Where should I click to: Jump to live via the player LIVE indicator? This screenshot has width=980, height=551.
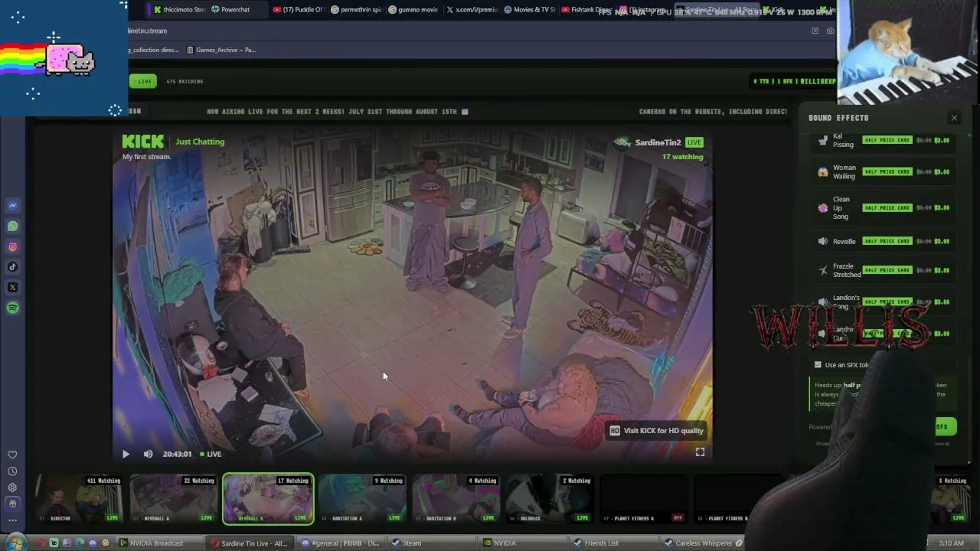pyautogui.click(x=211, y=454)
